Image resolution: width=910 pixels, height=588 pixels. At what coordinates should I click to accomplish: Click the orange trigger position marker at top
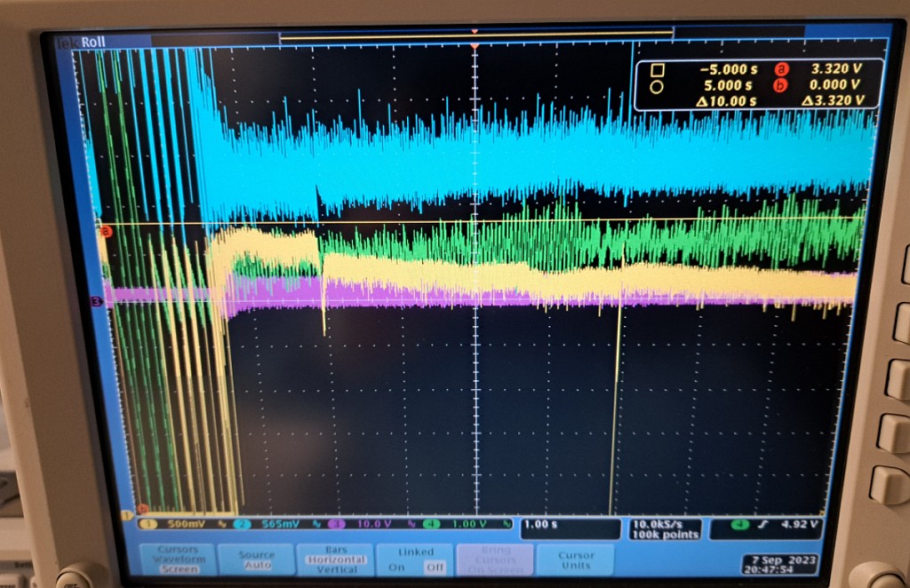click(475, 44)
